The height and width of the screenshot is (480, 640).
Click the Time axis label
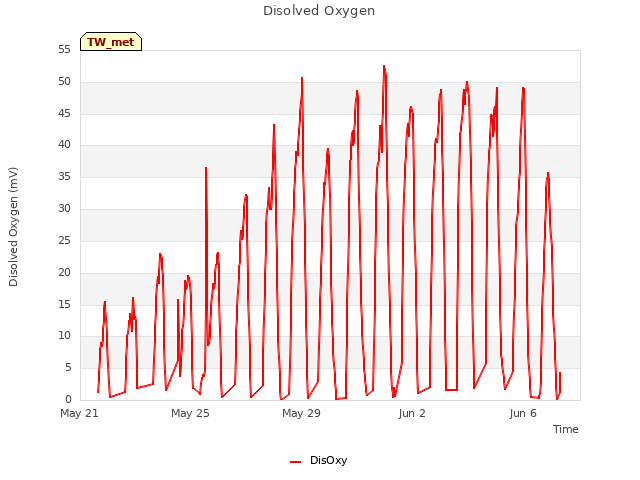coord(565,429)
